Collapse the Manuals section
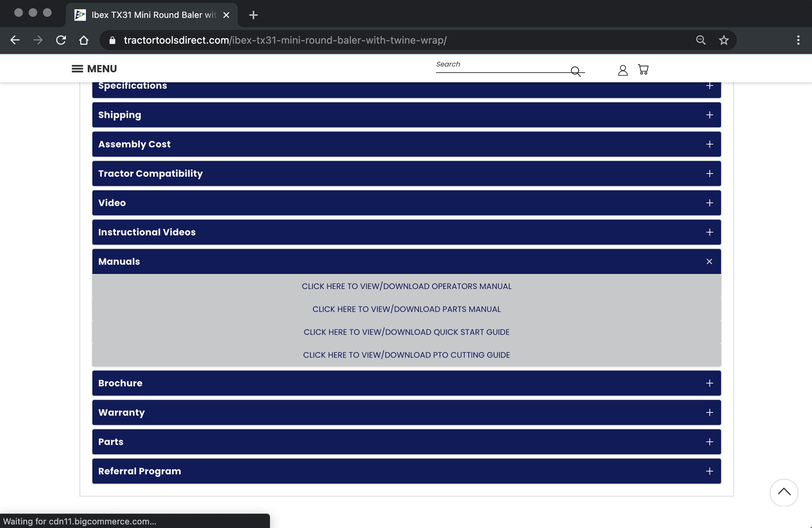This screenshot has height=528, width=812. pyautogui.click(x=709, y=261)
